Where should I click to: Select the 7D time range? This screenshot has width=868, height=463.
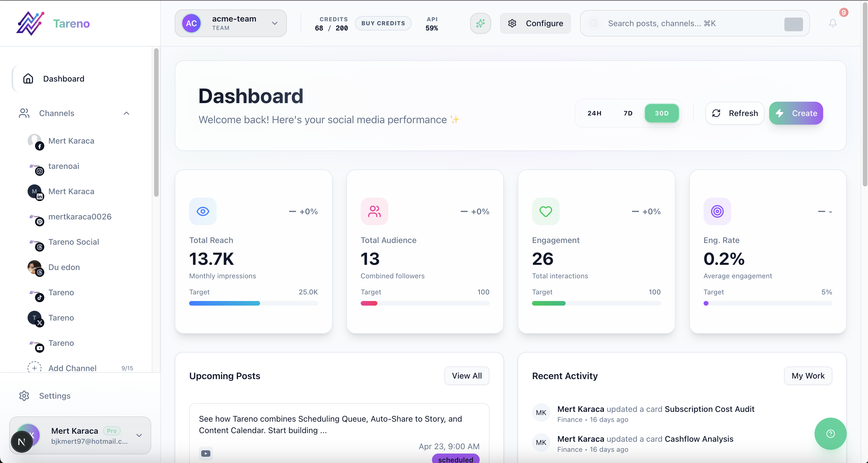click(628, 113)
